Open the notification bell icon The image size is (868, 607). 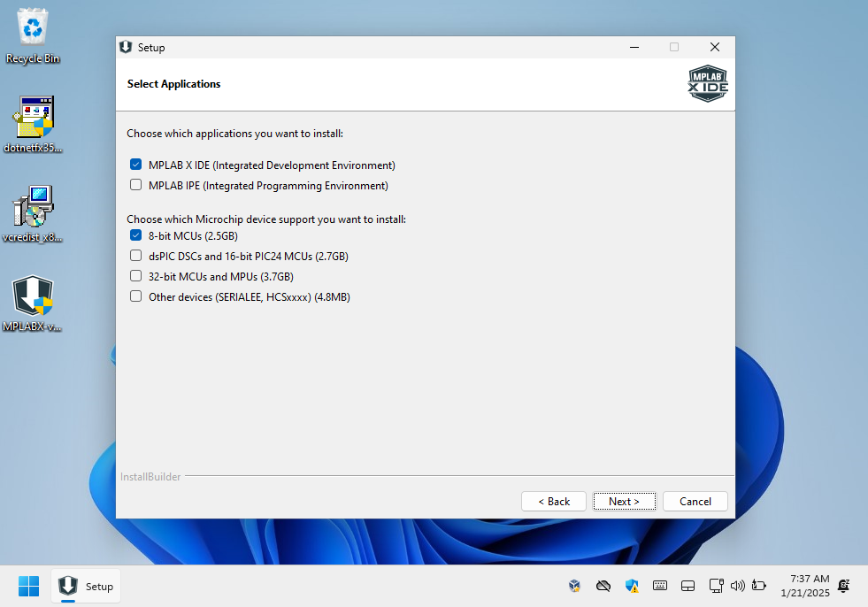[x=843, y=586]
